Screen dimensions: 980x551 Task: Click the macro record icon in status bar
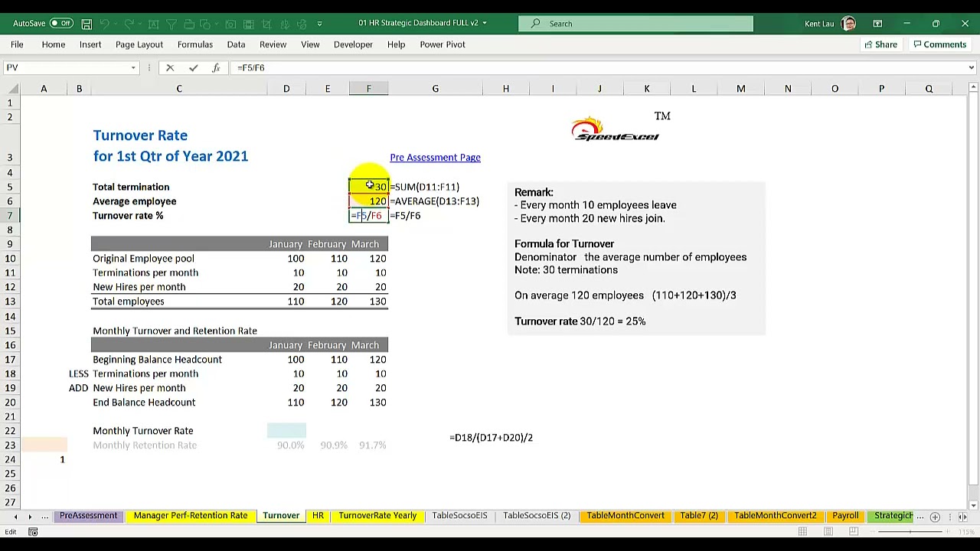(33, 532)
